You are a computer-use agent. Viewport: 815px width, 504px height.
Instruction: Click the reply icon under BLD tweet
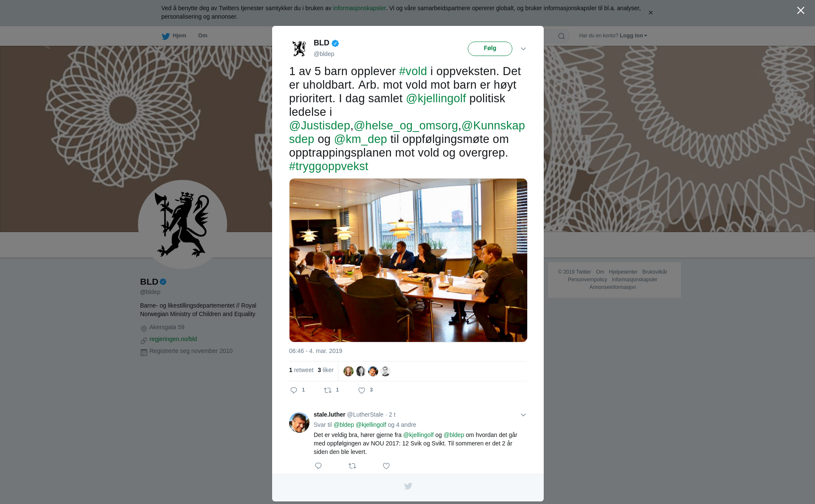click(x=294, y=390)
